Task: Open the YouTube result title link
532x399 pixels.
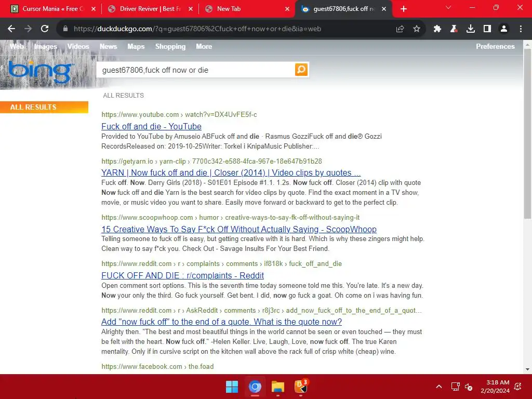Action: tap(151, 127)
